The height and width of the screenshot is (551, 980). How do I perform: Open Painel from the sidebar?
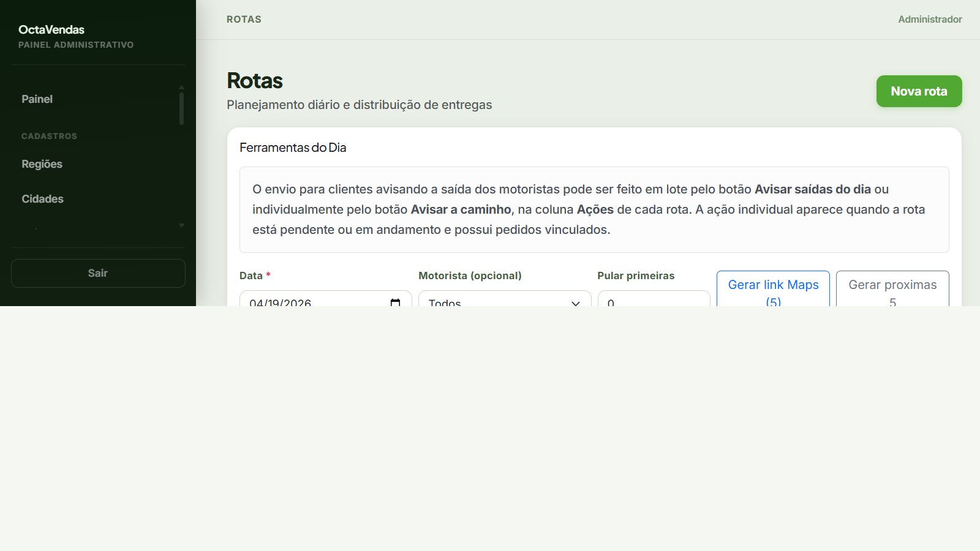tap(37, 99)
